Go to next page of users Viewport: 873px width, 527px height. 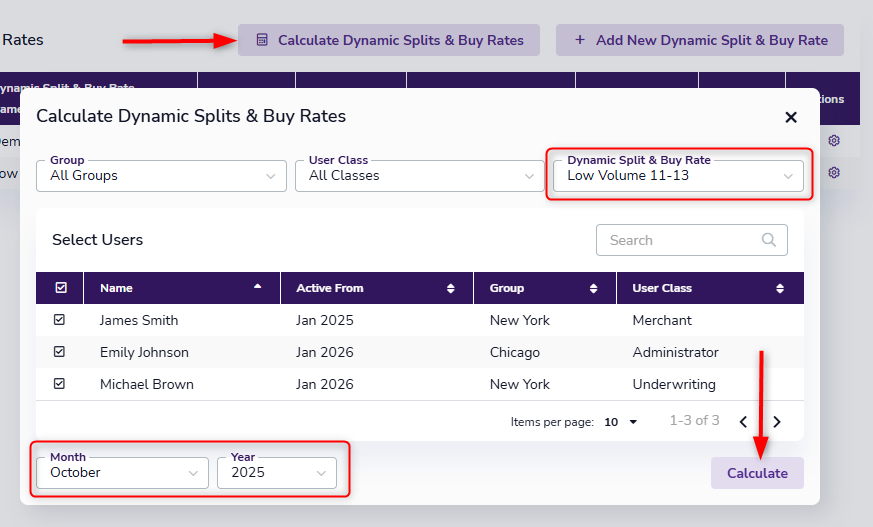click(x=777, y=422)
